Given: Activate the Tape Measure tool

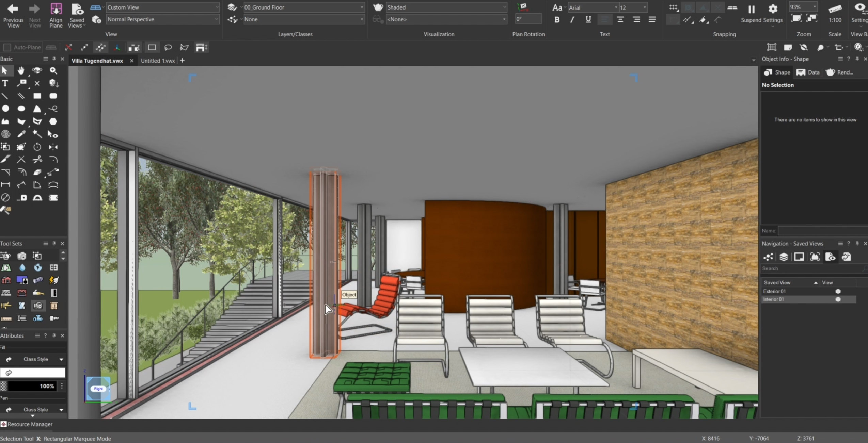Looking at the screenshot, I should pyautogui.click(x=22, y=198).
